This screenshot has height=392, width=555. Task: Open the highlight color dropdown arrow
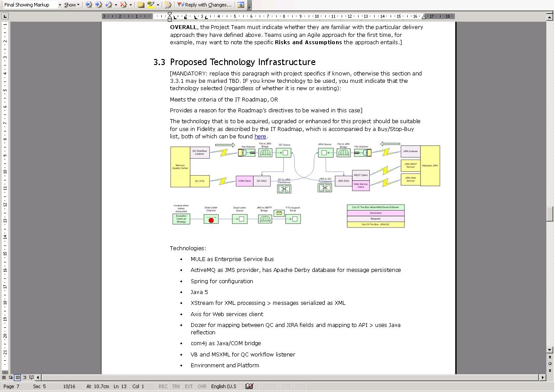coord(157,5)
